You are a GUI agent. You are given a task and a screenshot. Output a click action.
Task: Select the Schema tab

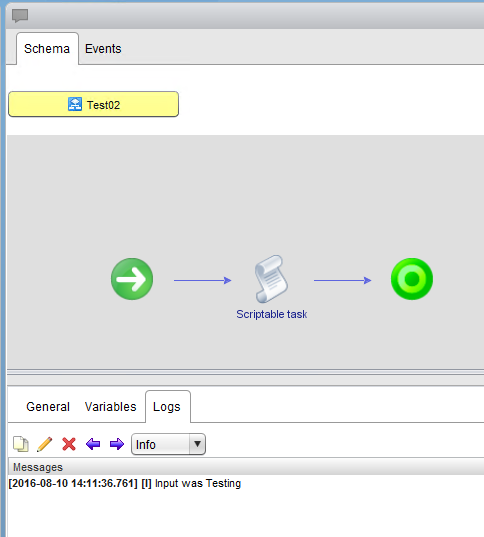[47, 49]
